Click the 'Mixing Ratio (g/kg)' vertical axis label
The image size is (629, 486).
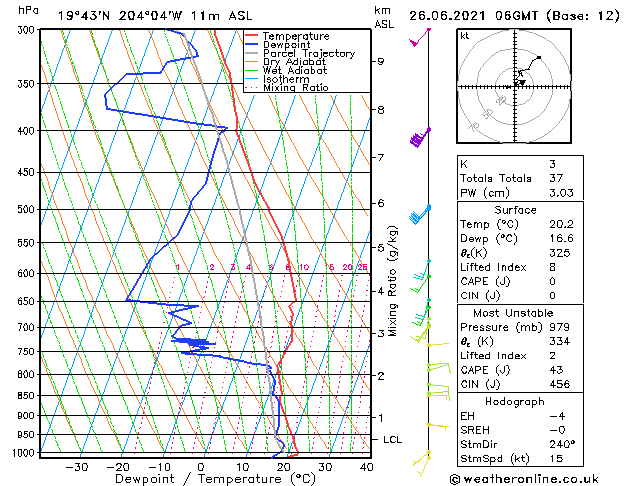pyautogui.click(x=392, y=281)
